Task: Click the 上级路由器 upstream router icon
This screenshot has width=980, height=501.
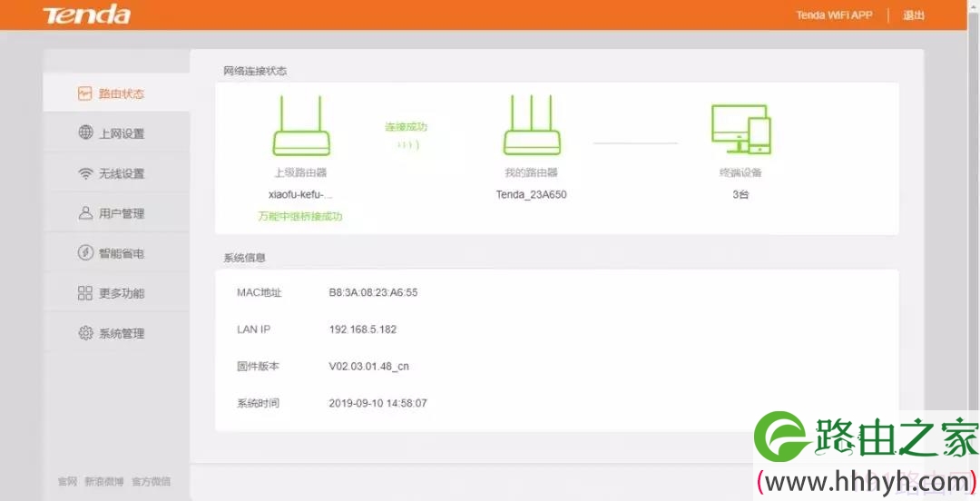Action: [x=300, y=125]
